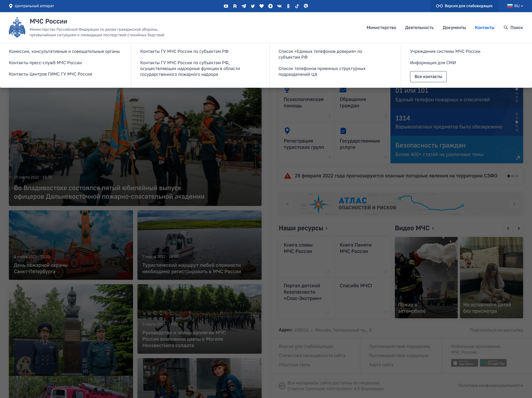Click the red warning triangle icon

click(x=287, y=176)
